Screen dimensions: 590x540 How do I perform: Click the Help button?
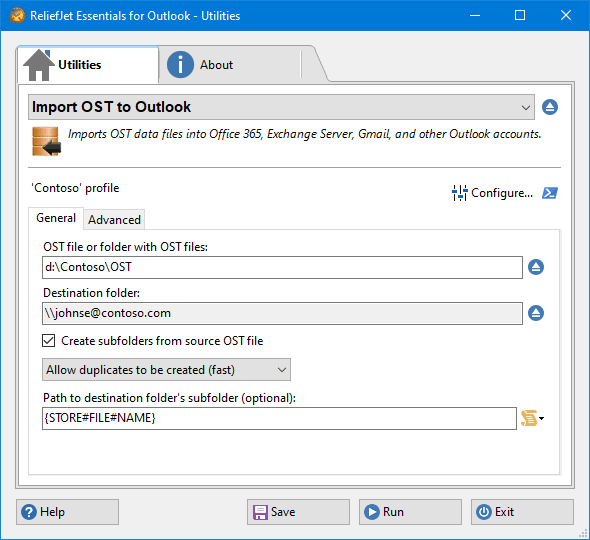[67, 512]
